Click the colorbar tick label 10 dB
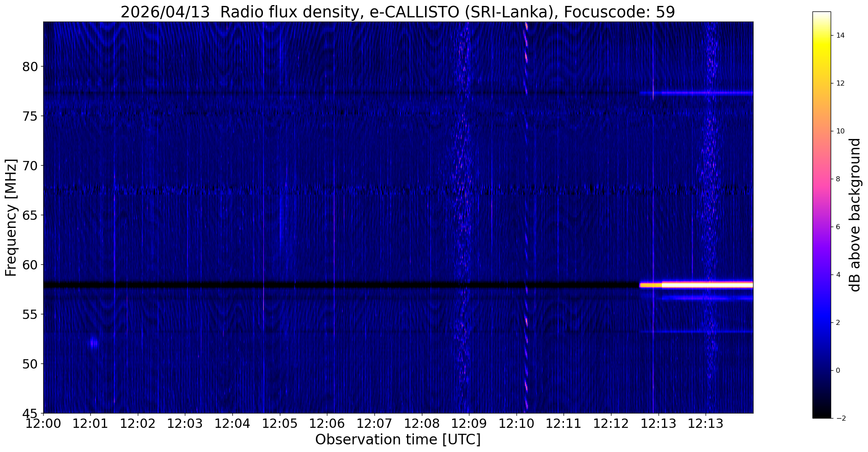 click(x=840, y=131)
